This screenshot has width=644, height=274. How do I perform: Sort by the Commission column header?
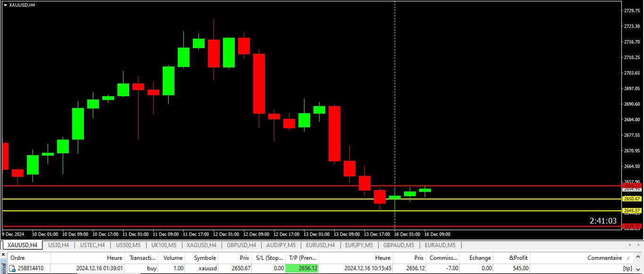point(444,258)
